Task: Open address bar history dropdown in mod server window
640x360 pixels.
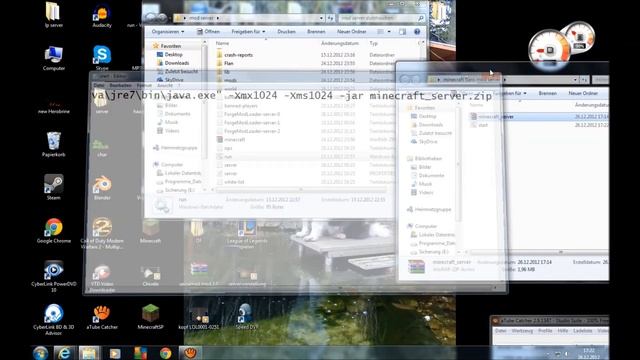Action: coord(322,18)
